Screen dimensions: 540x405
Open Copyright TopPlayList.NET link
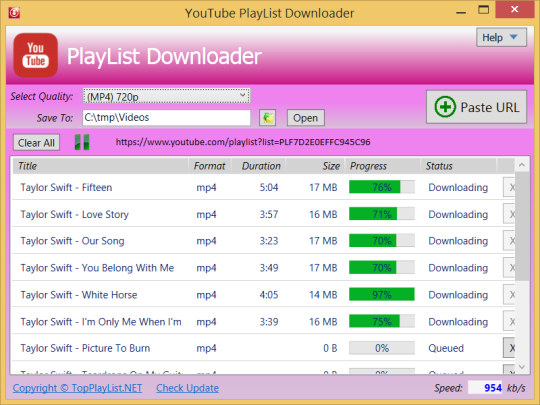77,388
